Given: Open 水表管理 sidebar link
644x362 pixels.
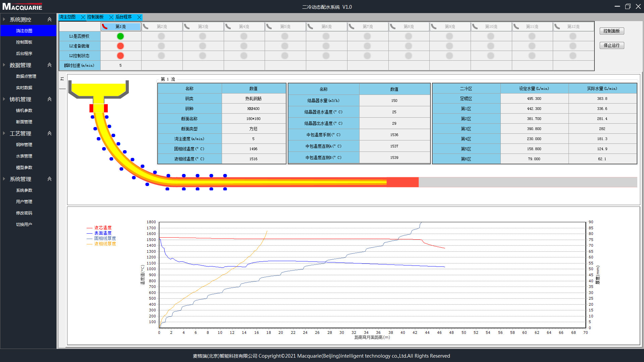Looking at the screenshot, I should (x=24, y=156).
